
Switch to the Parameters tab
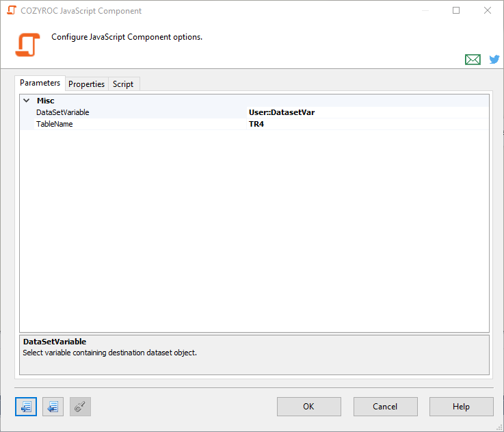(x=40, y=83)
